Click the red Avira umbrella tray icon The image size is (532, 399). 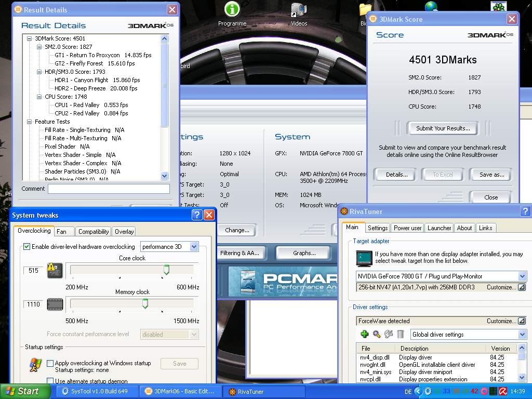503,391
